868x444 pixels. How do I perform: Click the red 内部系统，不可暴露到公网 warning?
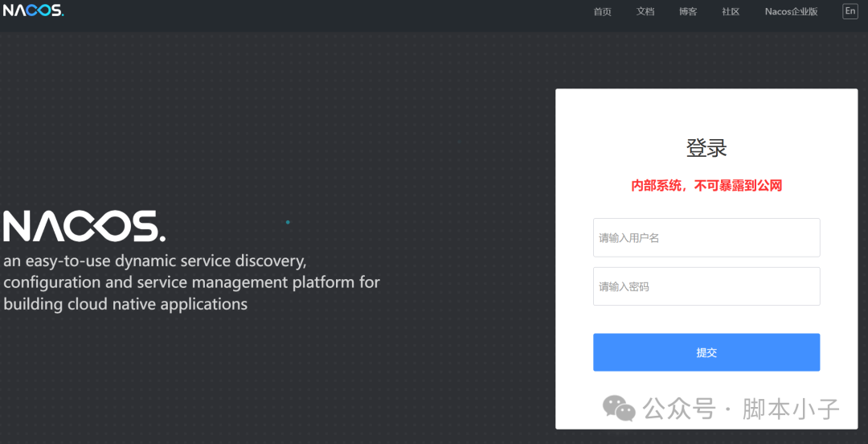tap(706, 187)
